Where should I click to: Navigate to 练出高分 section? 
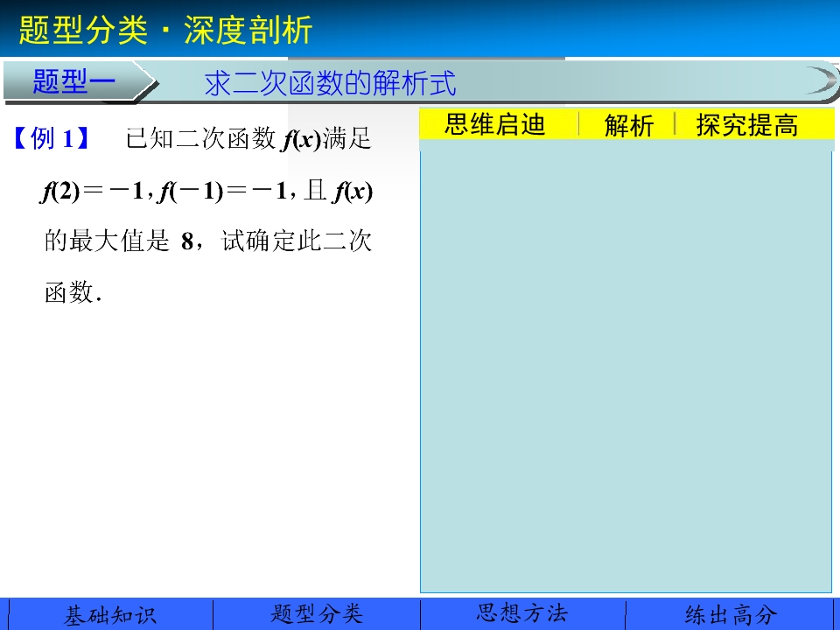[x=731, y=615]
